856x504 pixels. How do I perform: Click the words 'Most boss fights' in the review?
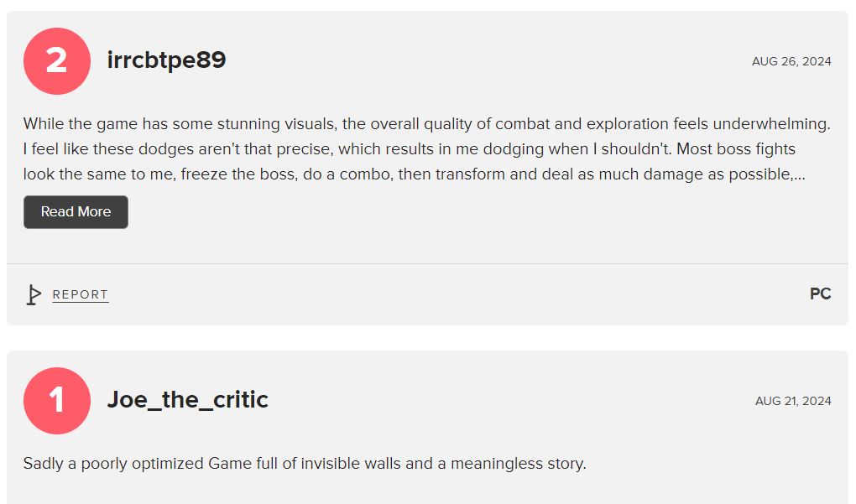736,149
